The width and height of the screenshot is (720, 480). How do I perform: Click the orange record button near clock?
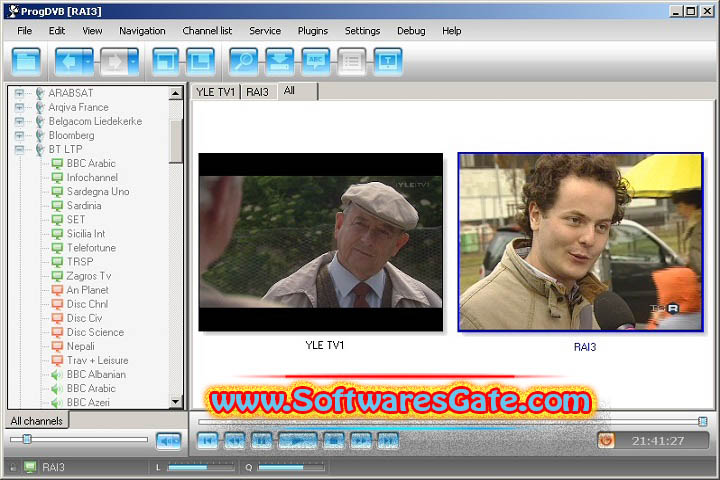click(x=606, y=441)
